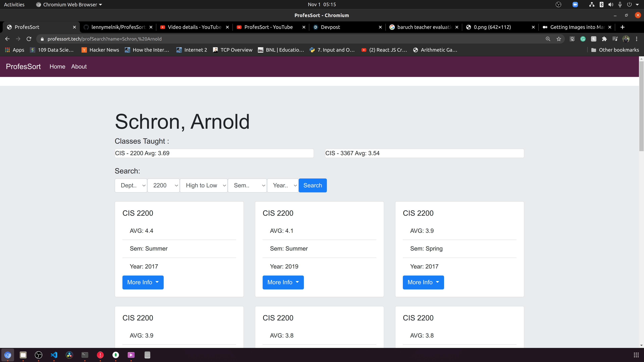Click the zoom magnifier icon in address bar
The height and width of the screenshot is (362, 644).
(x=548, y=39)
